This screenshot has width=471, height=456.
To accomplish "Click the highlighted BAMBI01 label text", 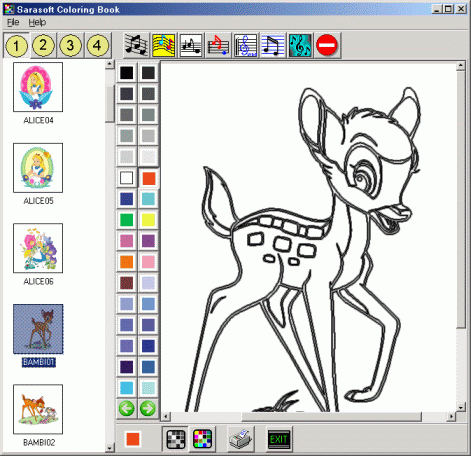I will coord(39,362).
